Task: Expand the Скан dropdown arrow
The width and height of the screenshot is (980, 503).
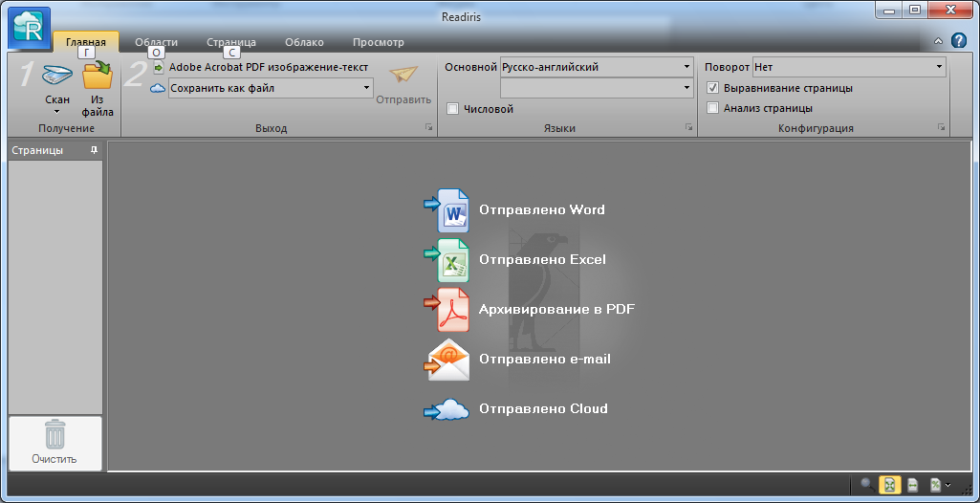Action: (56, 113)
